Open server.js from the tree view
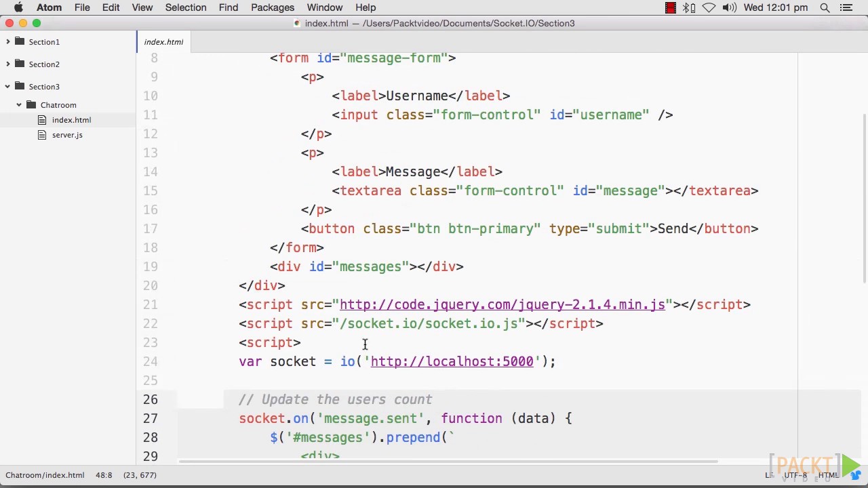Viewport: 868px width, 488px height. tap(67, 135)
